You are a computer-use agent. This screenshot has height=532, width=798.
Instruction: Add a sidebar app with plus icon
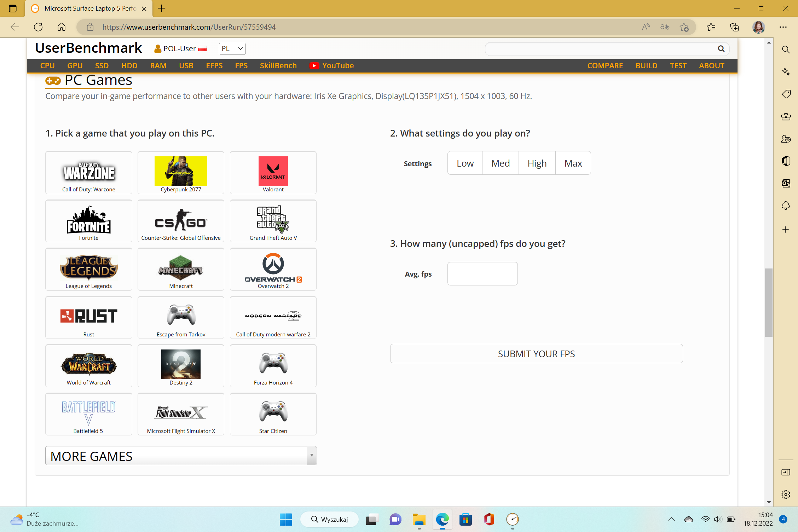tap(786, 230)
